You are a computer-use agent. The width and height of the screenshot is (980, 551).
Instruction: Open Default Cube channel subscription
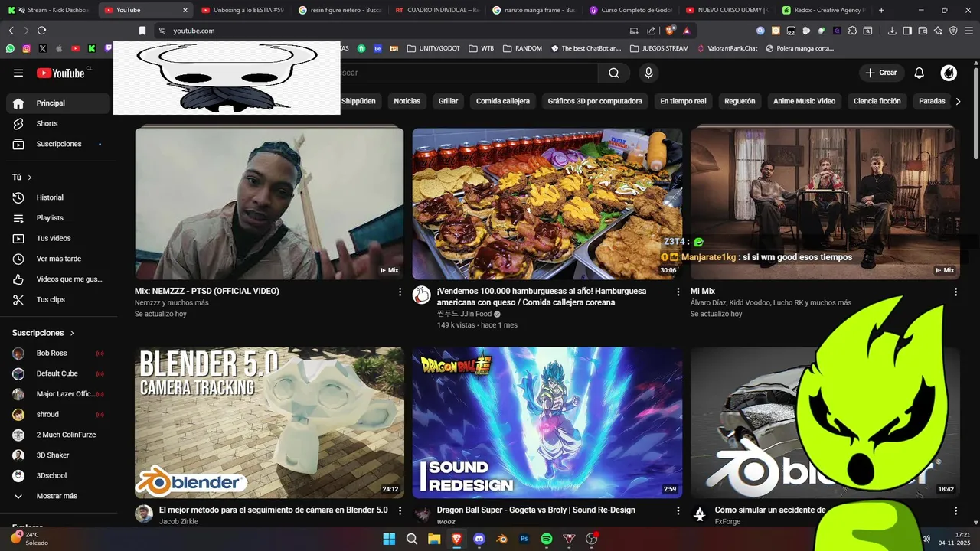point(58,373)
